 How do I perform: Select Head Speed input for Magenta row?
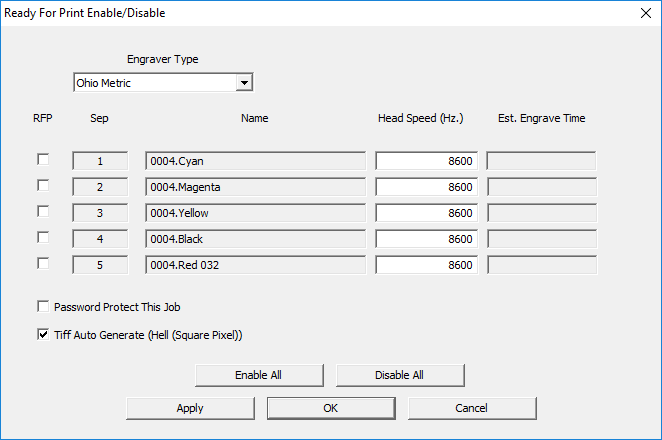pyautogui.click(x=426, y=187)
